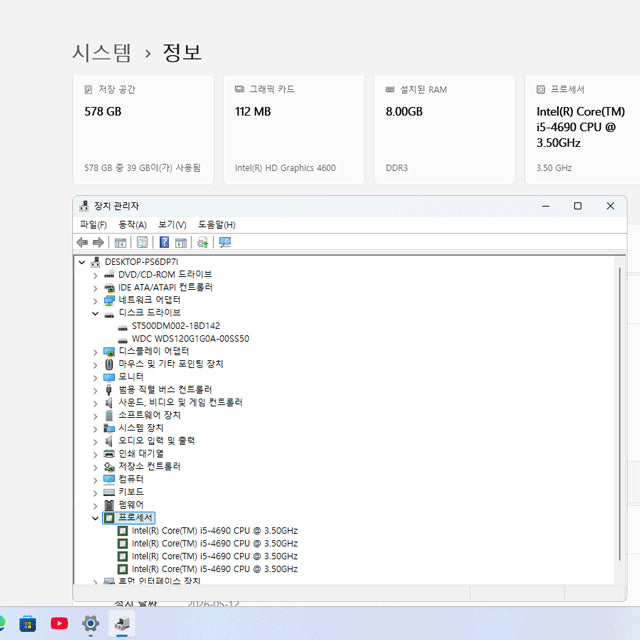Toggle the show/hide action pane toolbar icon

(181, 242)
